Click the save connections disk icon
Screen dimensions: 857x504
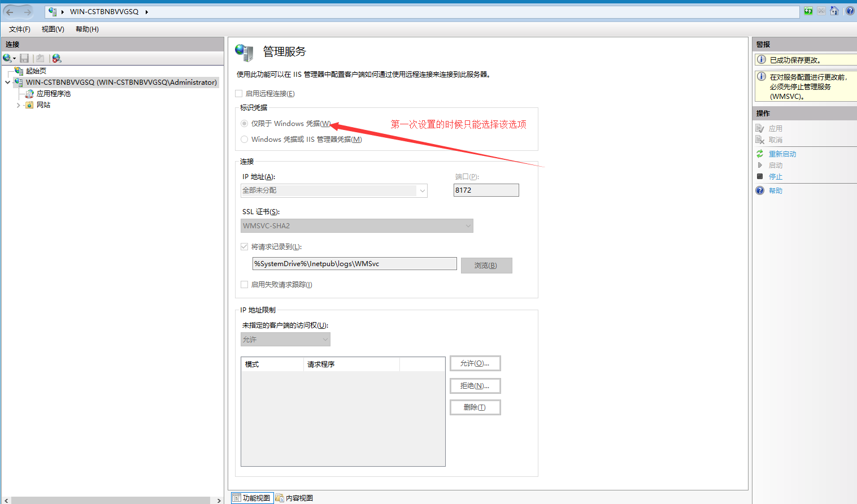pos(23,58)
